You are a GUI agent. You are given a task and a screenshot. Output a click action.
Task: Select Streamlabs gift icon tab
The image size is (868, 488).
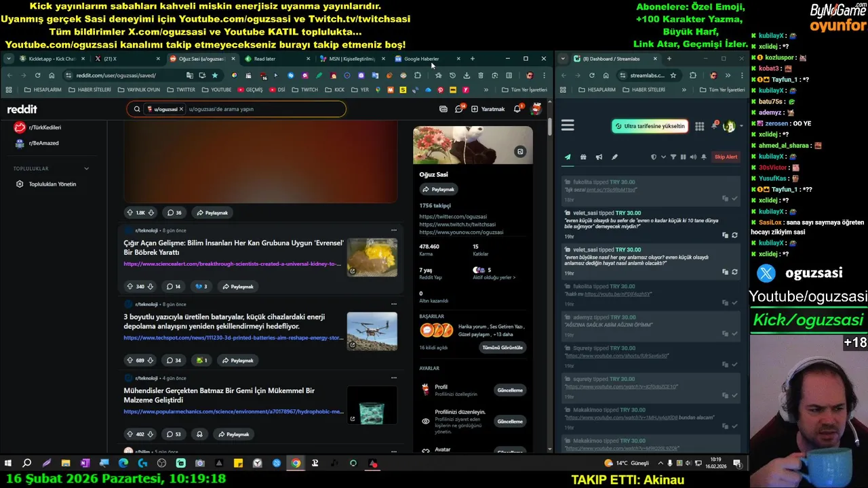[583, 157]
